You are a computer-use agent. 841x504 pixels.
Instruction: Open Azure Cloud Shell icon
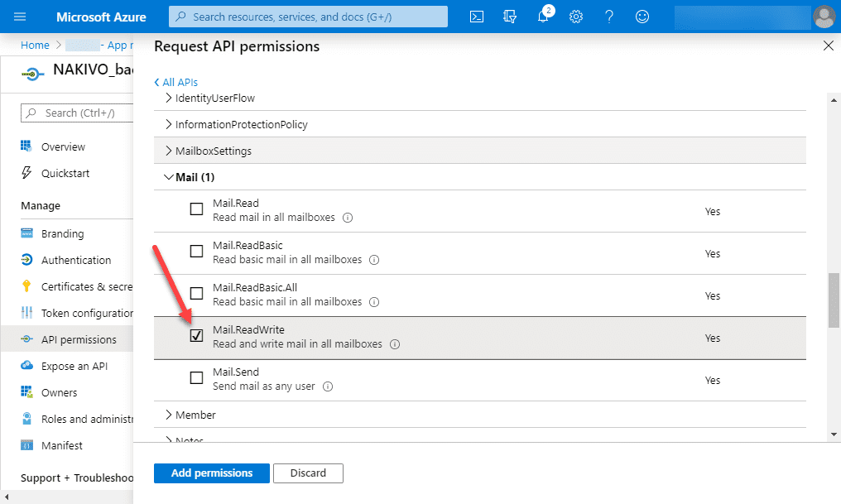477,17
